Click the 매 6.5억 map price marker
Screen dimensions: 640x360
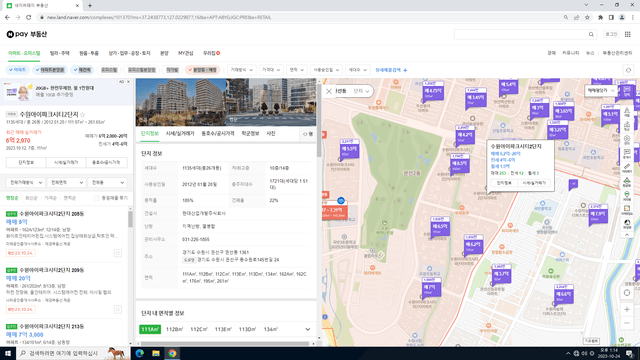[440, 227]
